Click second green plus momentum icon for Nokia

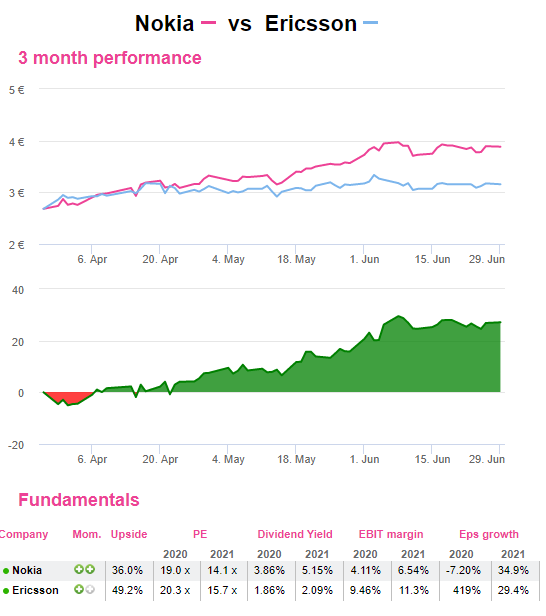click(x=90, y=569)
